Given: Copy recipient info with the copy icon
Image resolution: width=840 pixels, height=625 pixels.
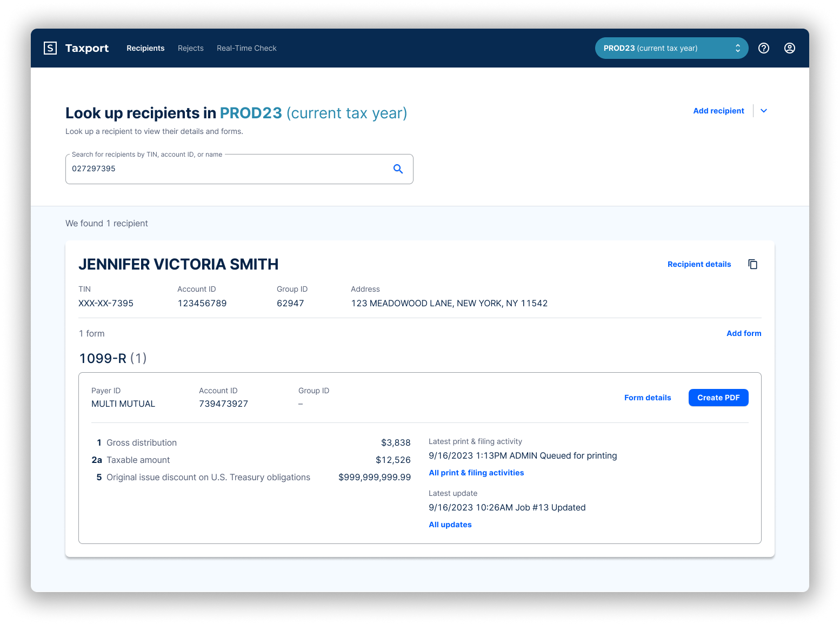Looking at the screenshot, I should tap(753, 264).
